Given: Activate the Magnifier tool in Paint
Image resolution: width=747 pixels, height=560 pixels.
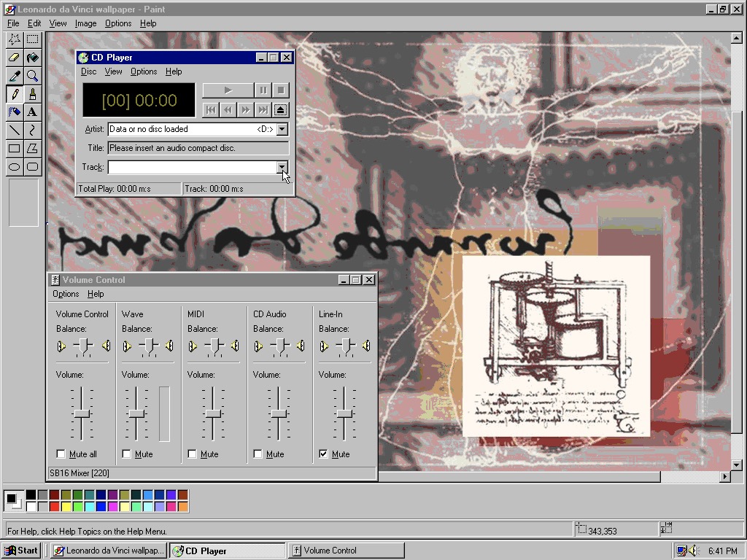Looking at the screenshot, I should tap(32, 76).
